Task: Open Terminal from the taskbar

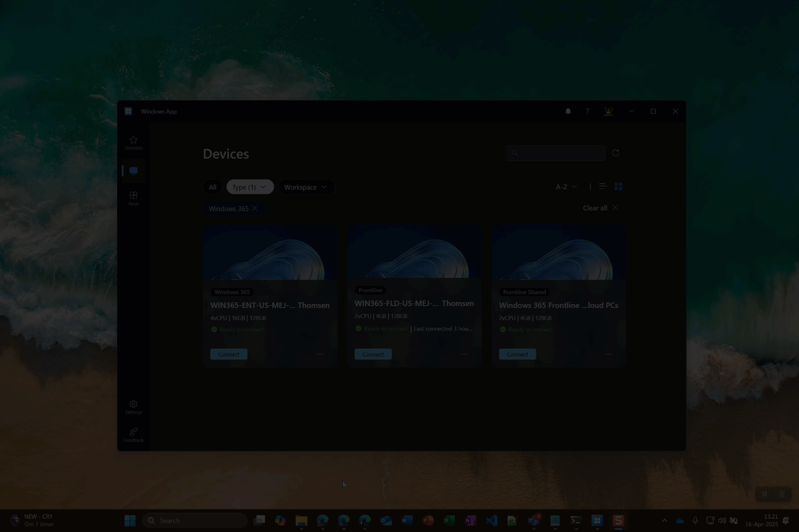Action: [x=576, y=521]
